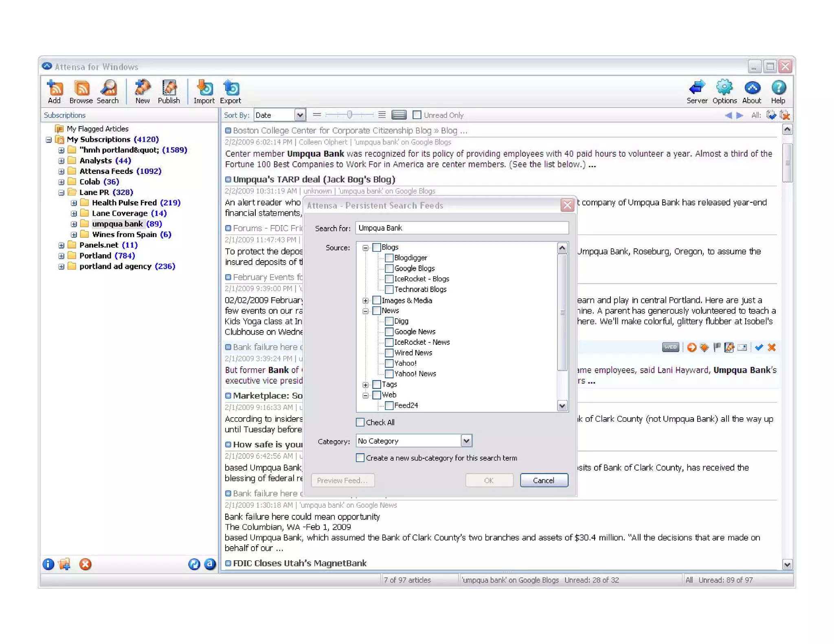The image size is (834, 644).
Task: Click the mark all read icon beside All
Action: (x=771, y=115)
